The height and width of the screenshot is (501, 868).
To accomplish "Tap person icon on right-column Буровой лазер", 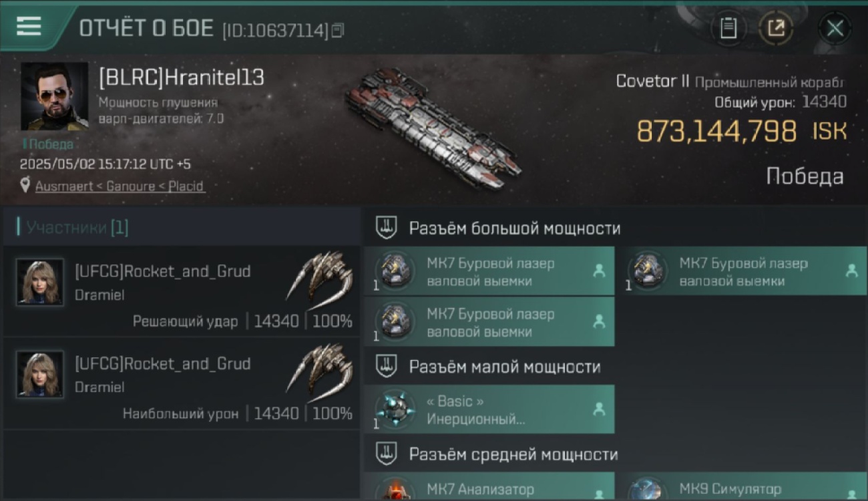I will 851,271.
